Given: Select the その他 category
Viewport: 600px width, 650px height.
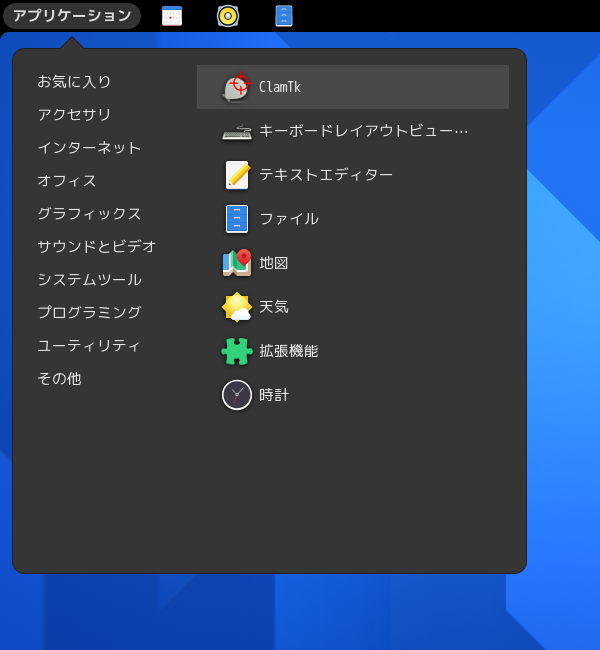Looking at the screenshot, I should click(x=59, y=378).
